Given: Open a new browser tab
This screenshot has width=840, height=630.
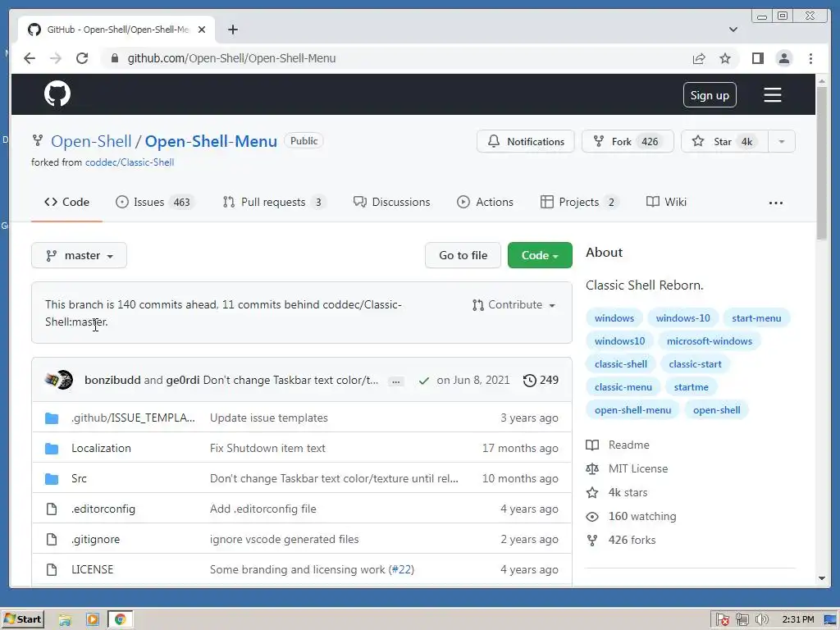Looking at the screenshot, I should pos(232,30).
